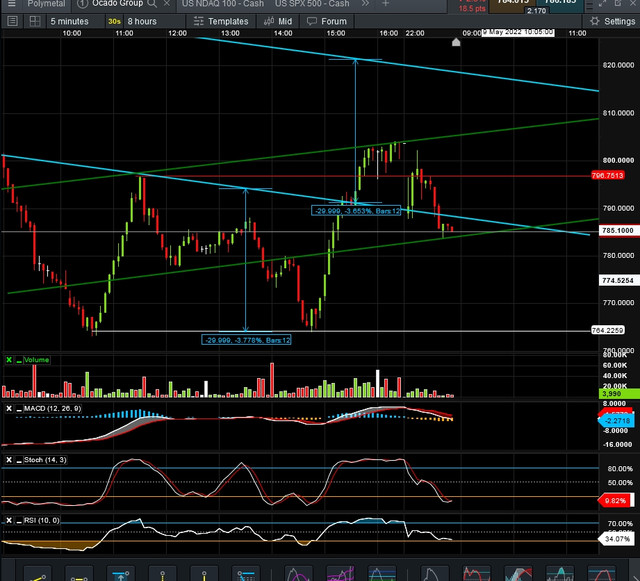
Task: Click the red 9.82% Stoch value
Action: click(x=616, y=501)
